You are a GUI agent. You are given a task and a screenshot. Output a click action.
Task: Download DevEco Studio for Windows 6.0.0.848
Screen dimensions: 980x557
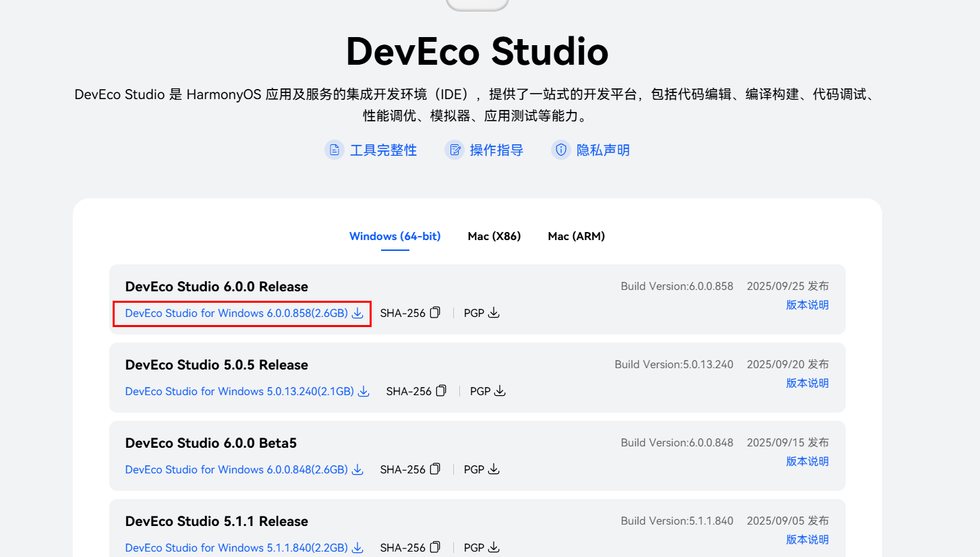pyautogui.click(x=244, y=469)
